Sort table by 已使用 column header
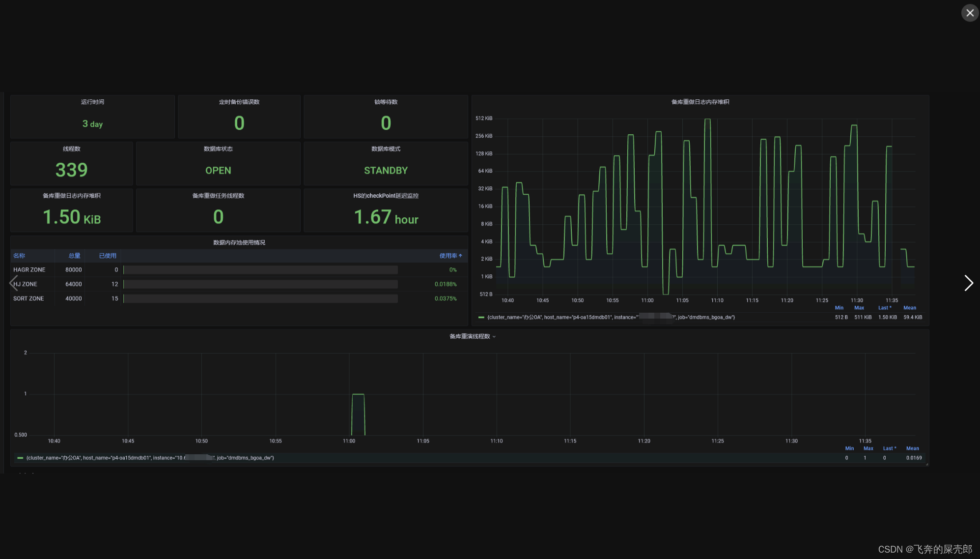The width and height of the screenshot is (980, 559). [108, 256]
